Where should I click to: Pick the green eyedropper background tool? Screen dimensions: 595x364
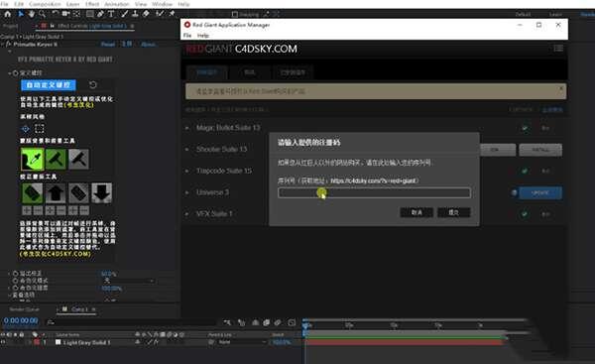[33, 159]
